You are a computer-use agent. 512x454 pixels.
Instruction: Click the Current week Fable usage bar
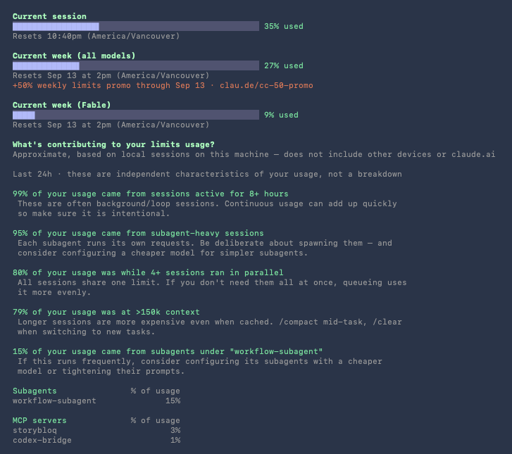point(136,115)
